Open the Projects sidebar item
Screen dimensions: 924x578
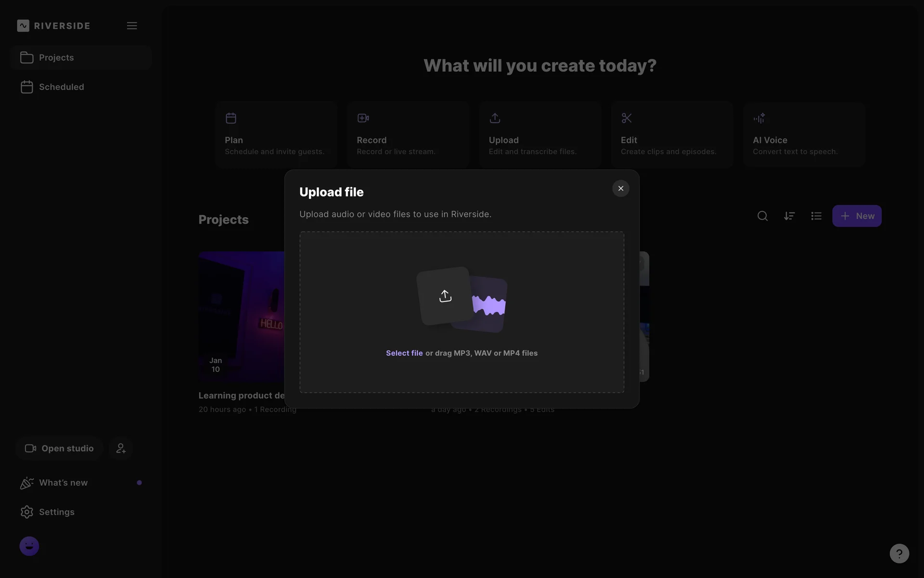tap(56, 58)
